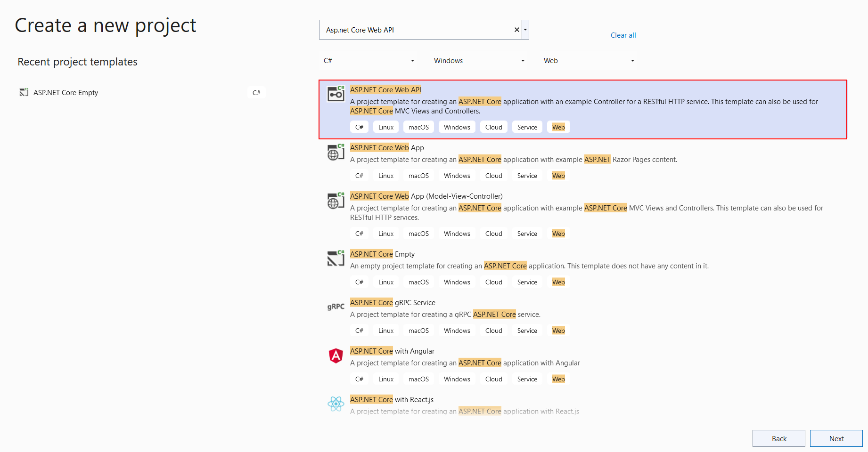Click the Linux tag under Angular template
Image resolution: width=868 pixels, height=452 pixels.
pyautogui.click(x=386, y=379)
